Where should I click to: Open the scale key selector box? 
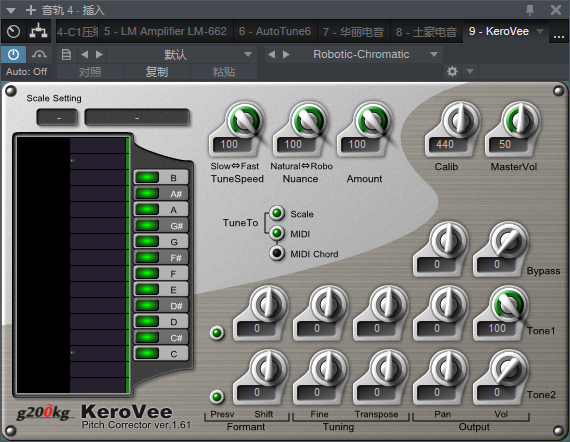[x=57, y=118]
